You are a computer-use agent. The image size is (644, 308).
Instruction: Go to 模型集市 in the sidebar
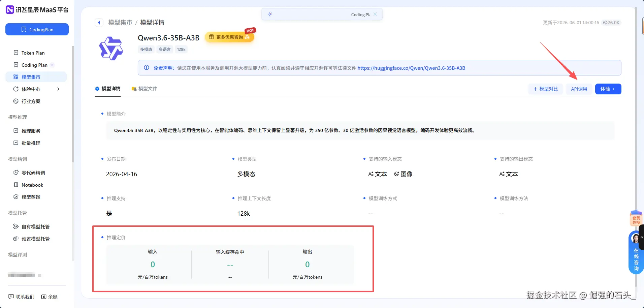click(36, 77)
